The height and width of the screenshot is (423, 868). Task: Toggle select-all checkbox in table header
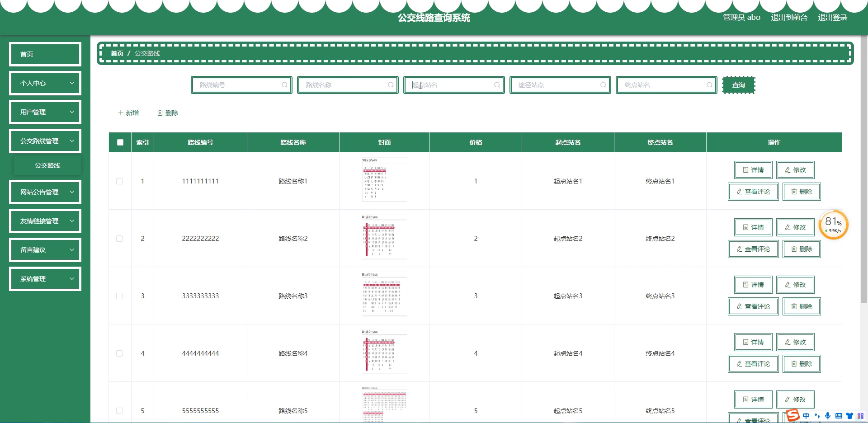120,142
